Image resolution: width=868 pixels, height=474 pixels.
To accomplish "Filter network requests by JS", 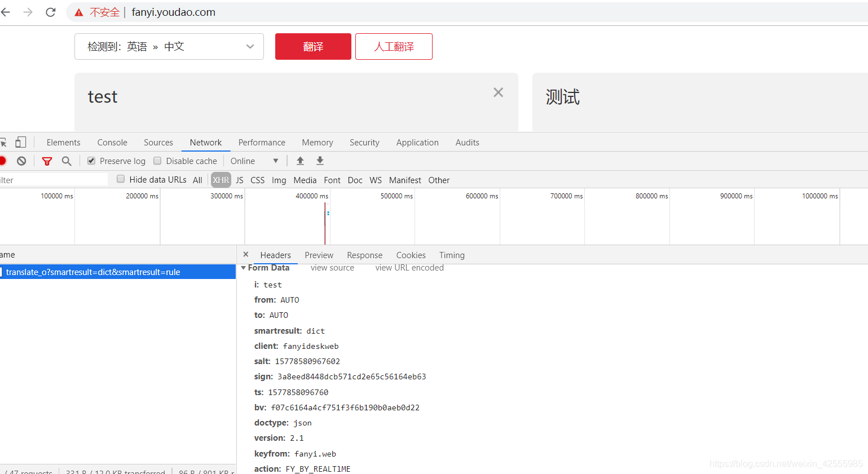I will [240, 180].
